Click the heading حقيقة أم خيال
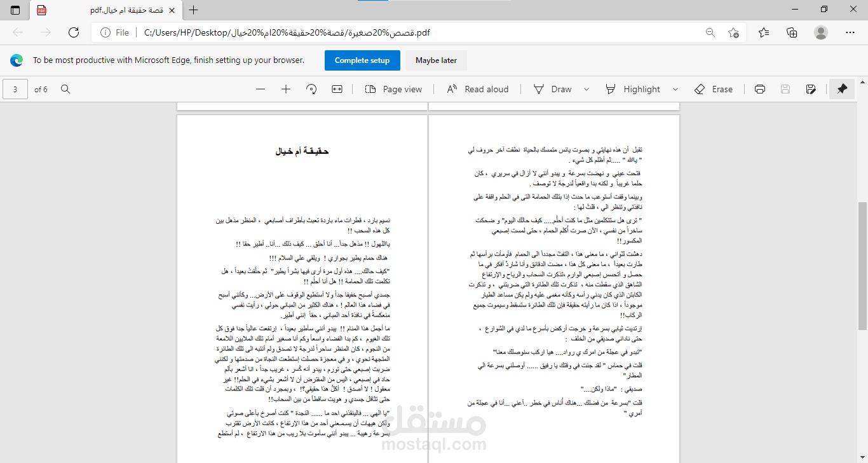Image resolution: width=868 pixels, height=463 pixels. coord(302,151)
